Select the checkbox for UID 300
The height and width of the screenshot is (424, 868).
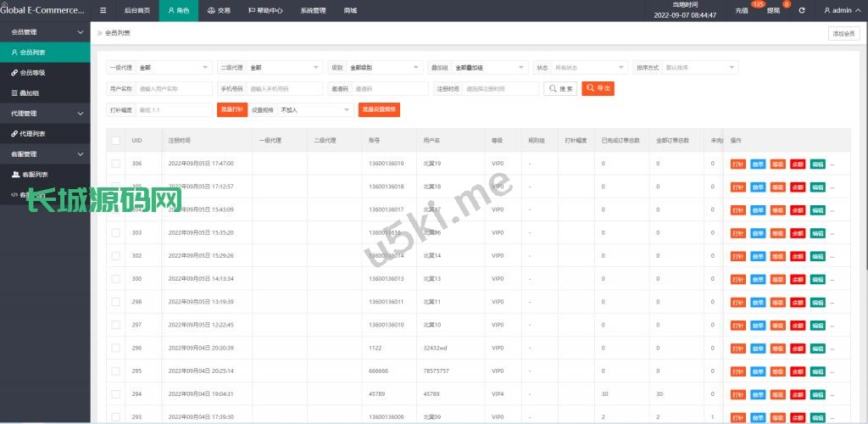(x=115, y=278)
